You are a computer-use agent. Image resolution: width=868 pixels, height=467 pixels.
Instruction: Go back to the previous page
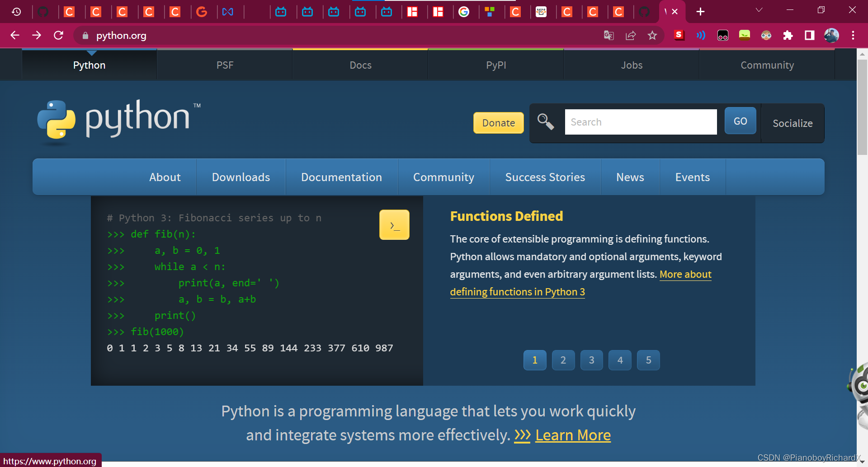point(15,35)
